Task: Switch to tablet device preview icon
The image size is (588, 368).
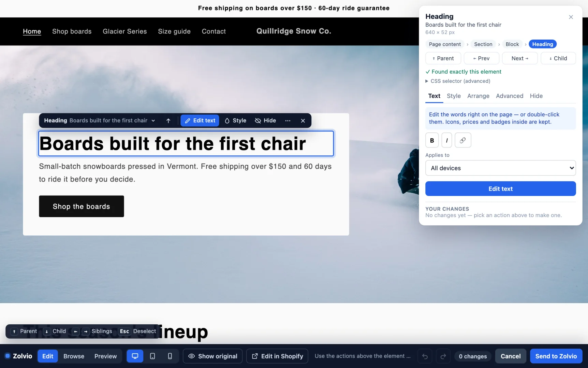Action: tap(152, 356)
